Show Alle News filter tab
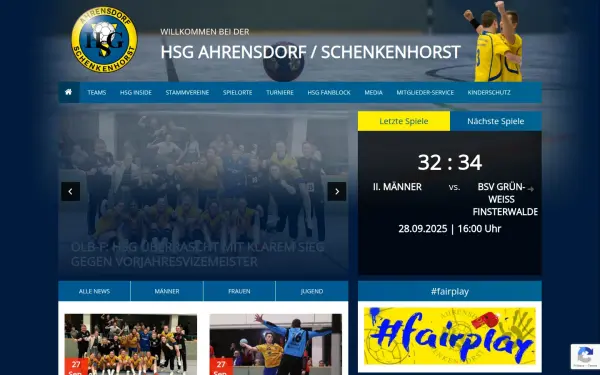The width and height of the screenshot is (600, 375). pyautogui.click(x=94, y=291)
